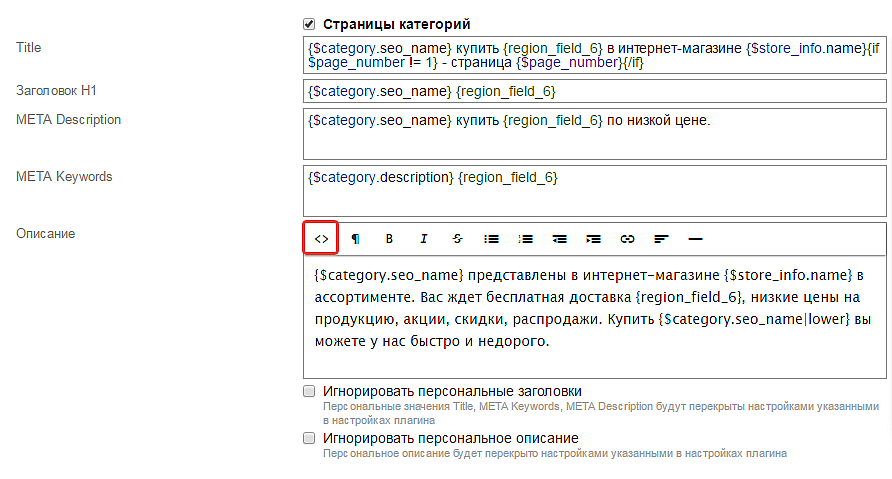
Task: Click the 'Игнорировать персональное описание' label text
Action: (x=451, y=439)
